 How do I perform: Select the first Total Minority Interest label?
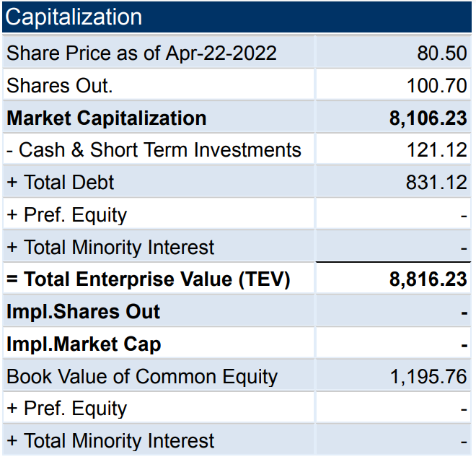click(110, 248)
